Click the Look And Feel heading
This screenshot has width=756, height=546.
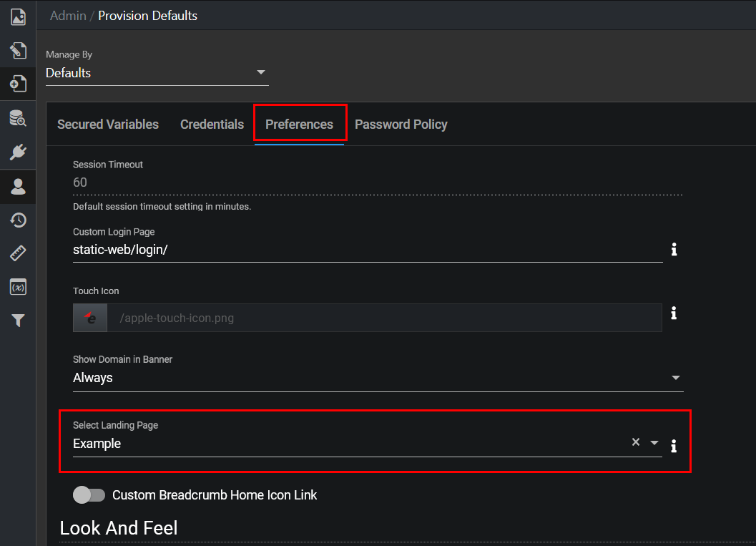click(x=119, y=528)
